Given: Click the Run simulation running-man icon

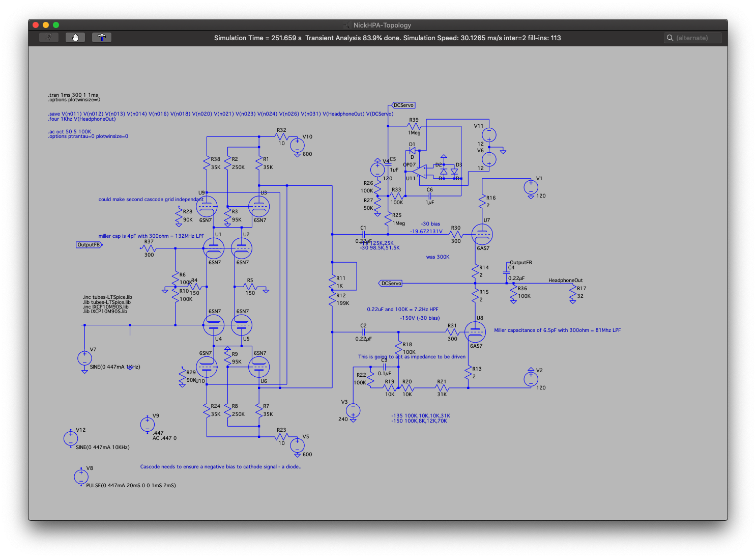Looking at the screenshot, I should (x=49, y=37).
